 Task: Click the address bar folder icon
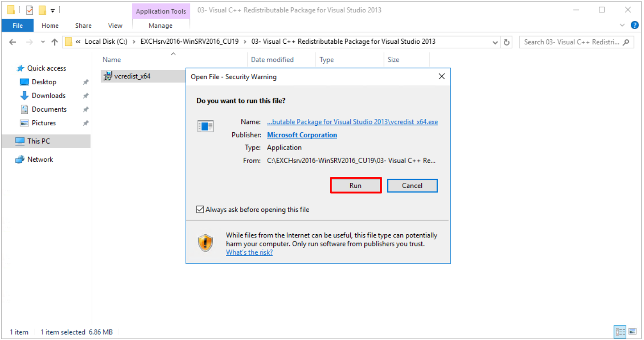69,42
